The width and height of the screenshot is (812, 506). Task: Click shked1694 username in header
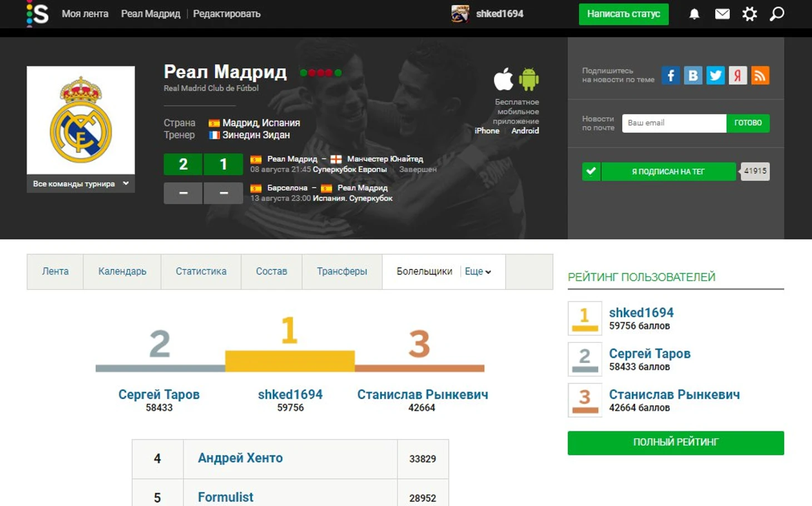click(499, 14)
